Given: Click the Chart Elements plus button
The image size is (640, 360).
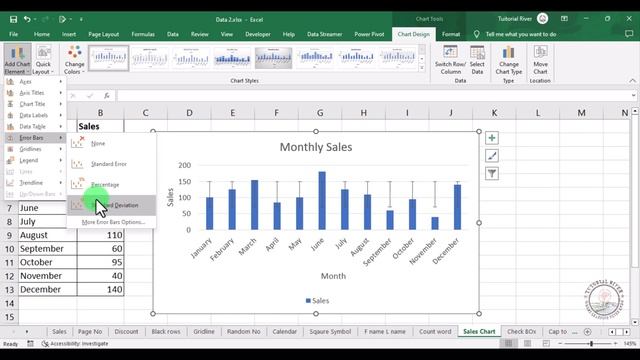Looking at the screenshot, I should (x=492, y=138).
